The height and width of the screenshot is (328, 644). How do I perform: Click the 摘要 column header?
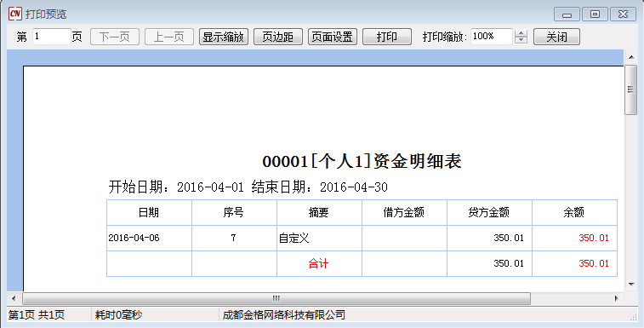[319, 212]
